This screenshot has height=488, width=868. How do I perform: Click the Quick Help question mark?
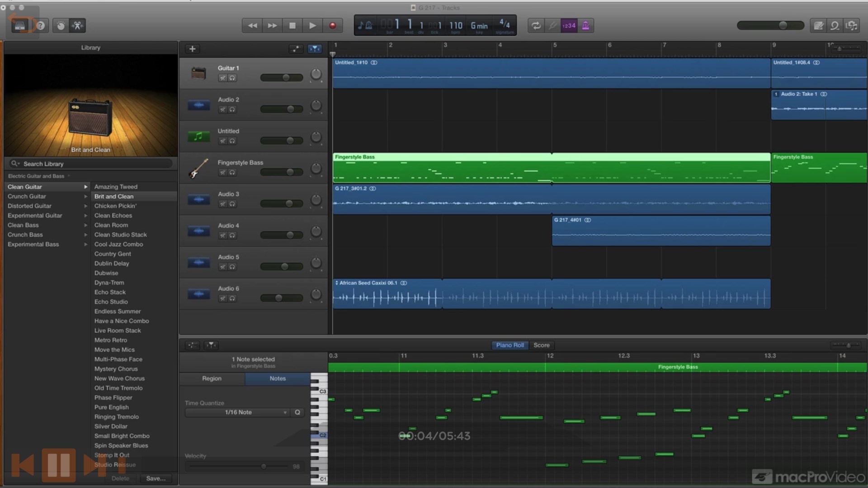pyautogui.click(x=41, y=26)
